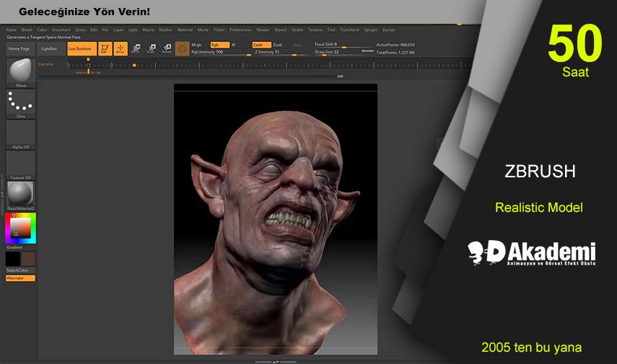Open the BasicMaterial2 material sphere
This screenshot has height=364, width=617.
[20, 193]
